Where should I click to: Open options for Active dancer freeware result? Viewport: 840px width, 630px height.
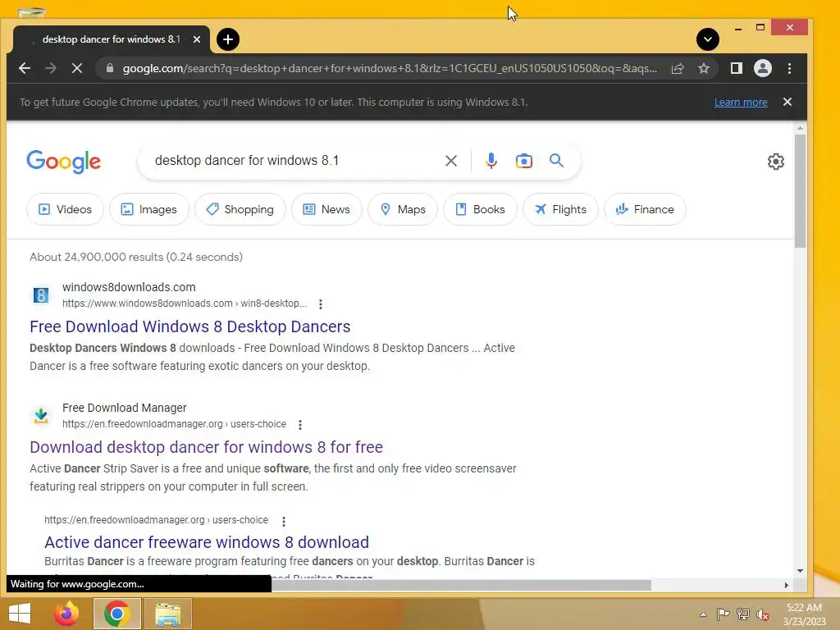(x=283, y=521)
